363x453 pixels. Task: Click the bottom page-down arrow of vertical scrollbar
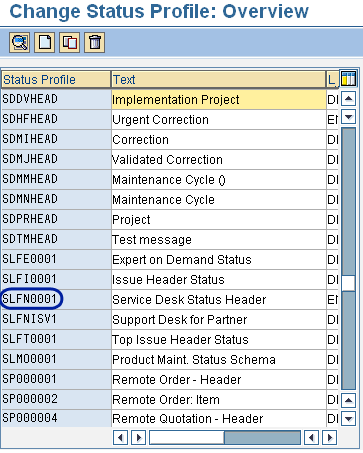coord(348,418)
